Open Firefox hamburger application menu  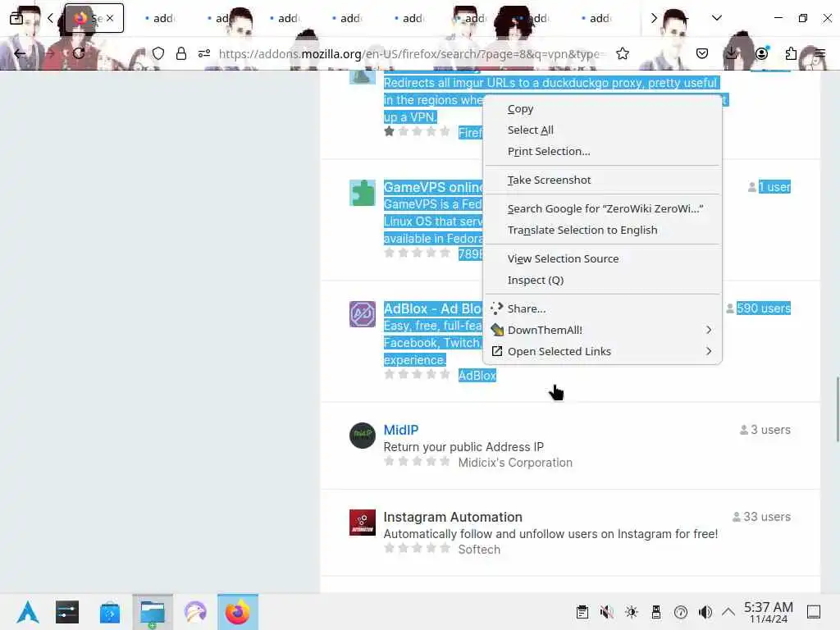[x=819, y=53]
